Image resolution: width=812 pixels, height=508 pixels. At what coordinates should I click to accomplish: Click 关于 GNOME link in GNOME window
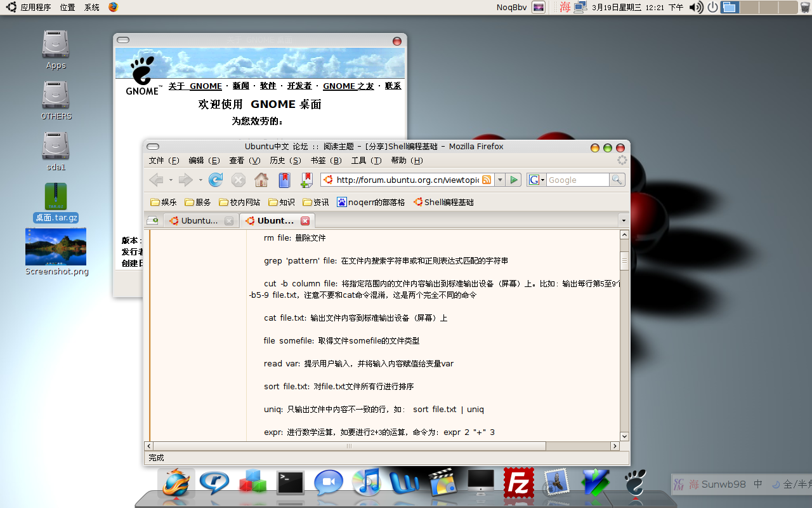pos(195,86)
